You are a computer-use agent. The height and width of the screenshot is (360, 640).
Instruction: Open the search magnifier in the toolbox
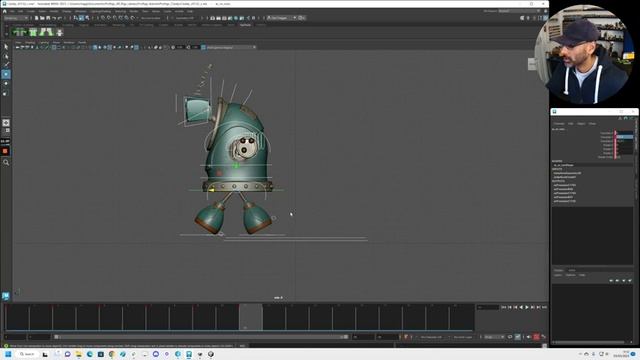[x=6, y=162]
